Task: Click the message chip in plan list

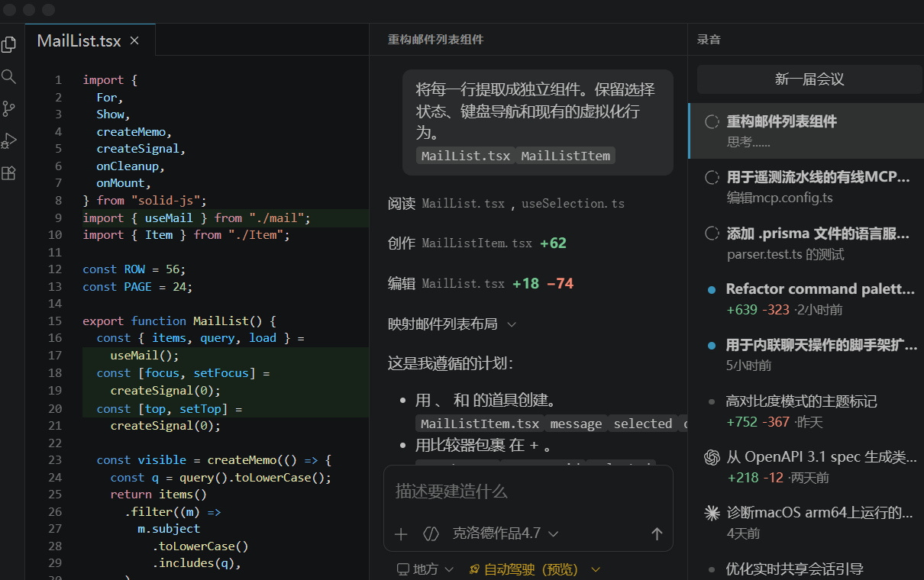Action: pos(576,424)
